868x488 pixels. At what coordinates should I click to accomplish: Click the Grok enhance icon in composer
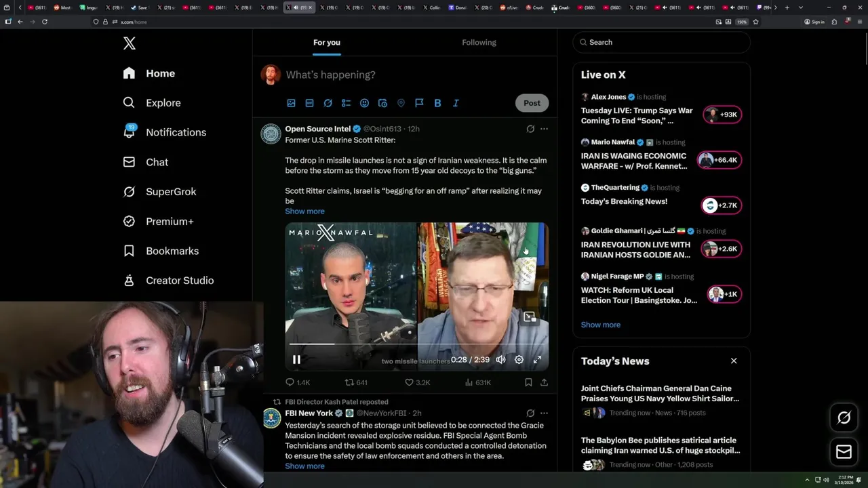tap(328, 103)
